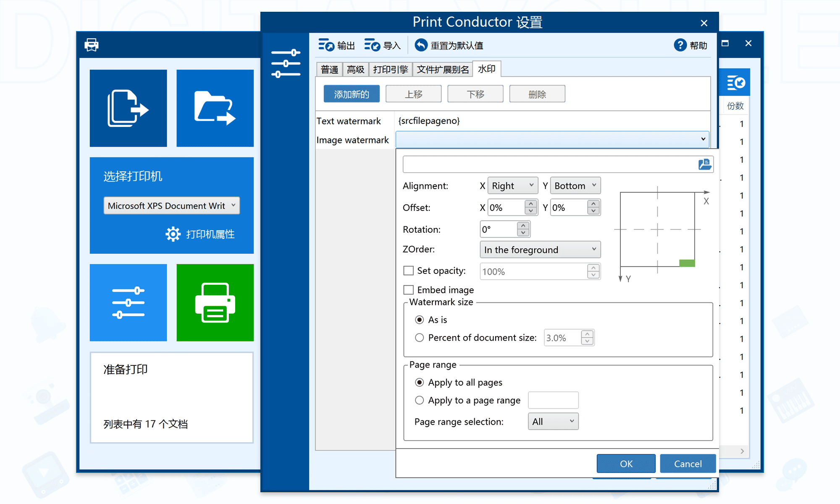Open help via the question mark icon
Screen dimensions: 840x504
click(x=680, y=45)
